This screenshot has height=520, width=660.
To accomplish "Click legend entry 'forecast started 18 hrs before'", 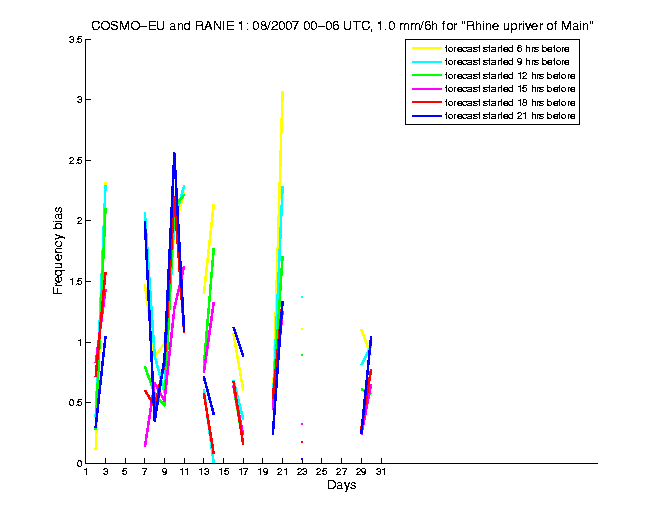I will pos(510,103).
